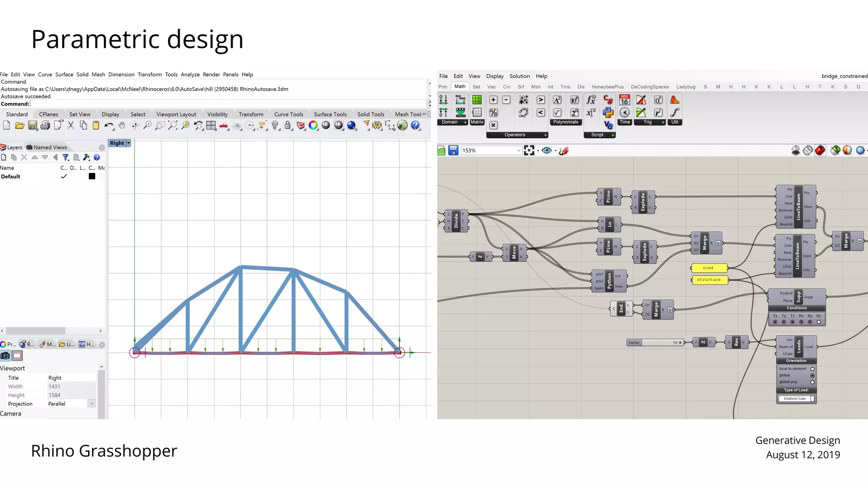868x488 pixels.
Task: Activate the Pan hand tool
Action: pos(122,125)
